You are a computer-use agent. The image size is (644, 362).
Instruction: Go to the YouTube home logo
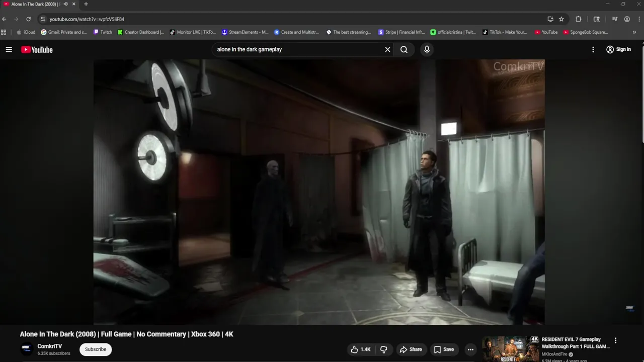(x=37, y=49)
